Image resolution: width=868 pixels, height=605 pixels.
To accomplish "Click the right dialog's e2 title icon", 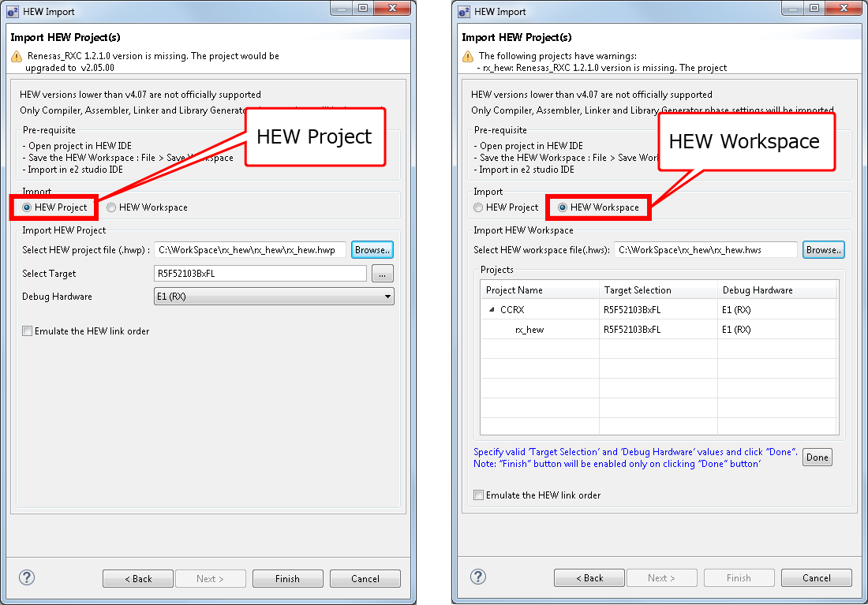I will point(465,12).
